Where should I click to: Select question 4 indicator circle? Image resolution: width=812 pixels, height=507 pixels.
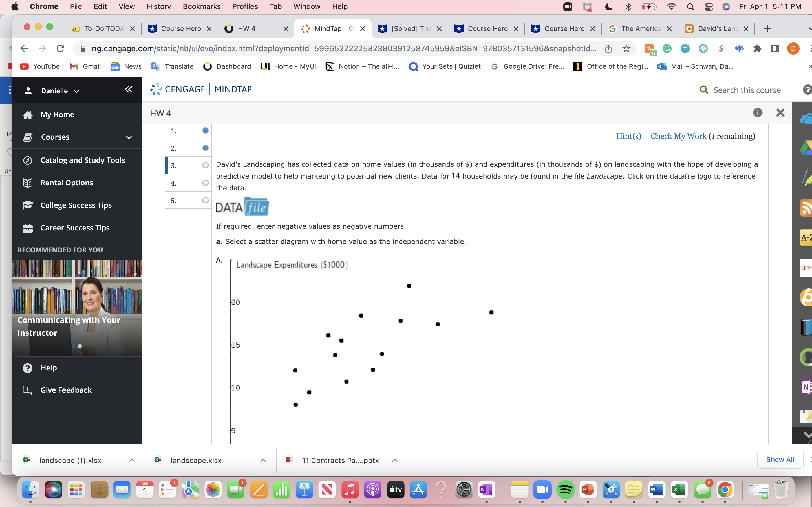click(x=205, y=183)
